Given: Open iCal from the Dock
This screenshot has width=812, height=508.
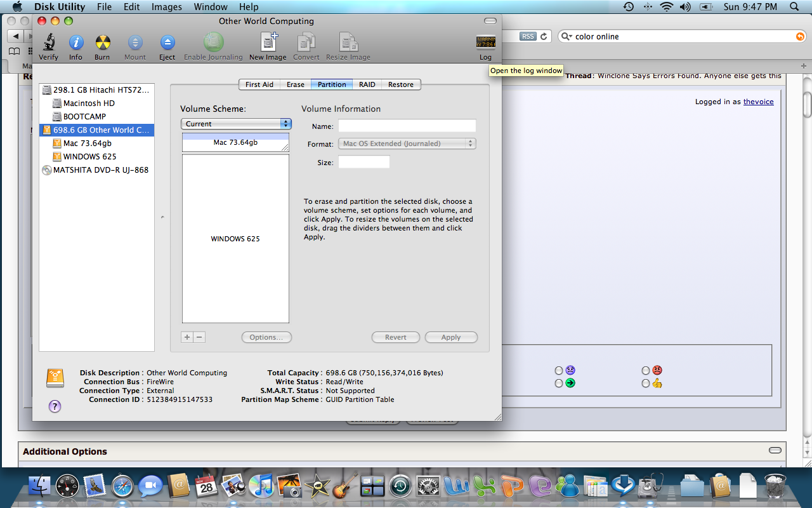Looking at the screenshot, I should pos(206,486).
